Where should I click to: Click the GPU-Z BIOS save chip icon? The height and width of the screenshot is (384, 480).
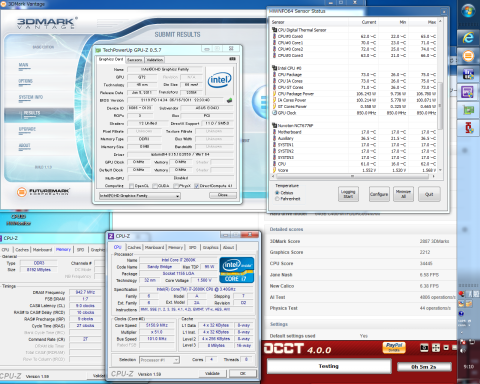click(229, 100)
